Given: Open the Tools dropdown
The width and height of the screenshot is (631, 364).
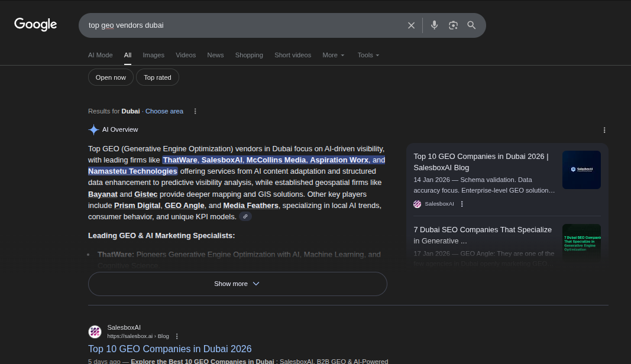Looking at the screenshot, I should point(368,55).
